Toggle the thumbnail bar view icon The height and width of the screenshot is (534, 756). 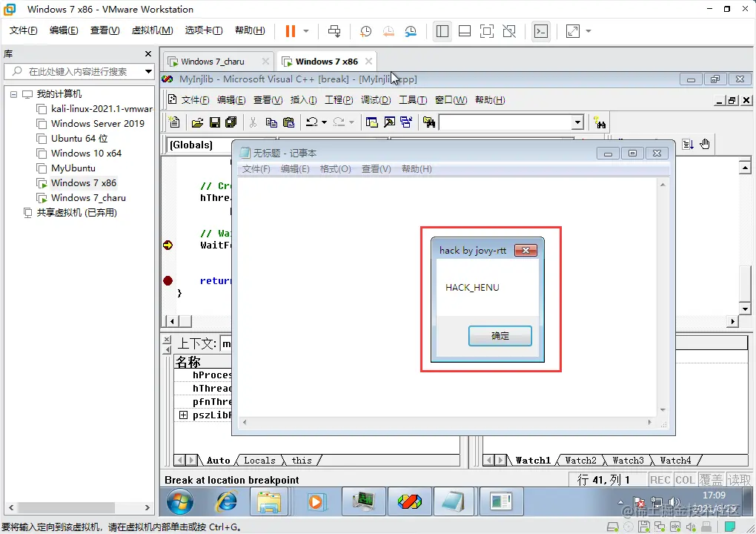(465, 31)
